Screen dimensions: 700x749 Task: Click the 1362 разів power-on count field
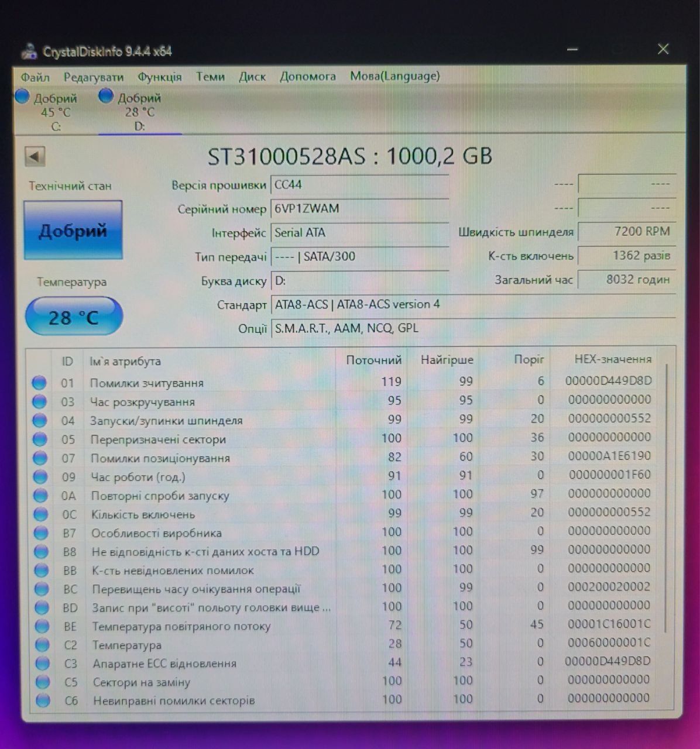click(x=627, y=256)
